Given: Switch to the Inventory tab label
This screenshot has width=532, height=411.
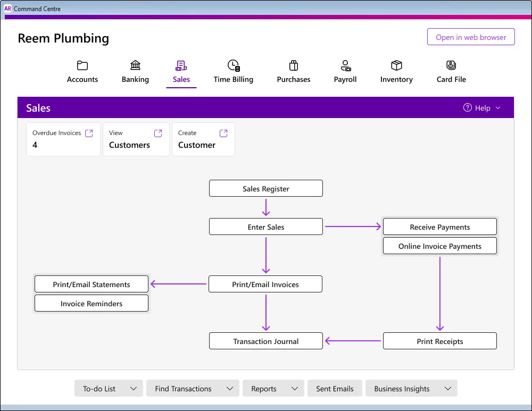Looking at the screenshot, I should 396,79.
